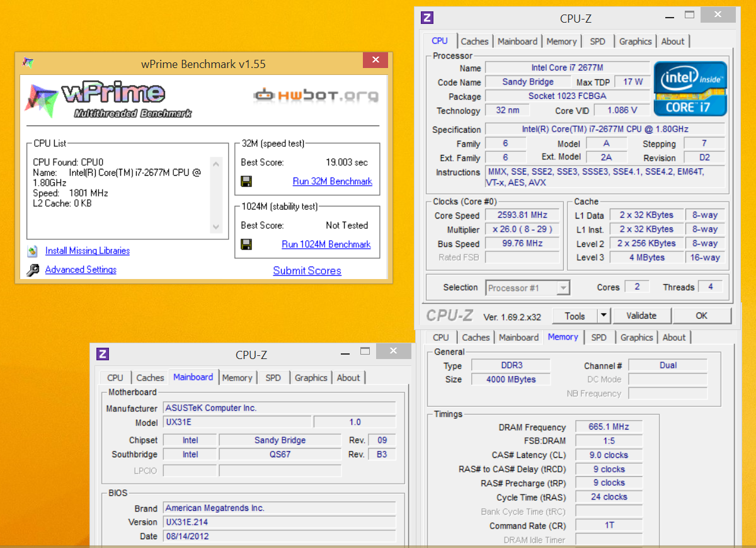Select Caches tab in Mainboard CPU-Z window
756x548 pixels.
click(150, 378)
